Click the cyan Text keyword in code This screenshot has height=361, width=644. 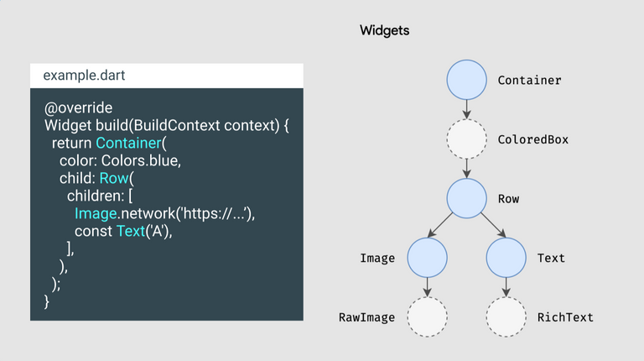(131, 231)
